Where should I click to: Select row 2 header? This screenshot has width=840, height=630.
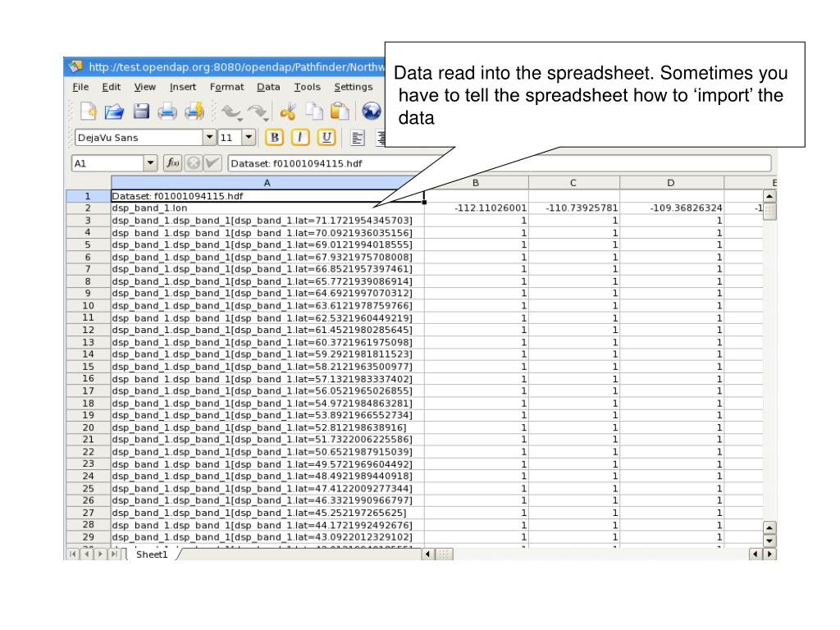(x=88, y=208)
